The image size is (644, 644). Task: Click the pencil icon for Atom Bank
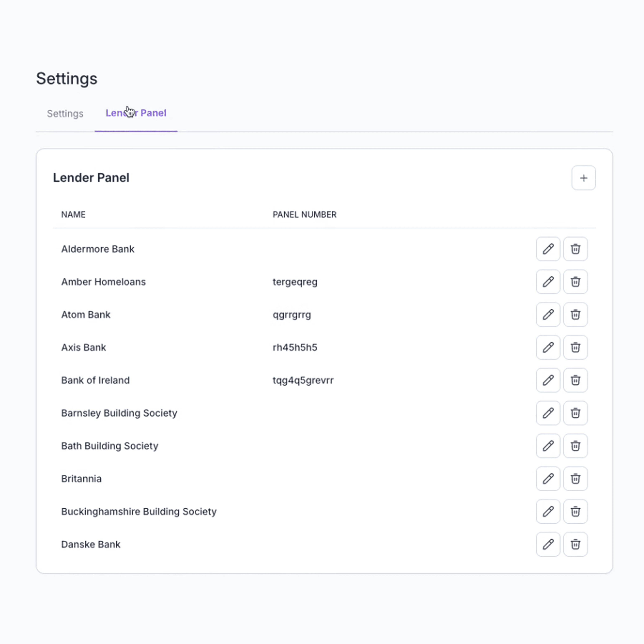click(x=548, y=315)
